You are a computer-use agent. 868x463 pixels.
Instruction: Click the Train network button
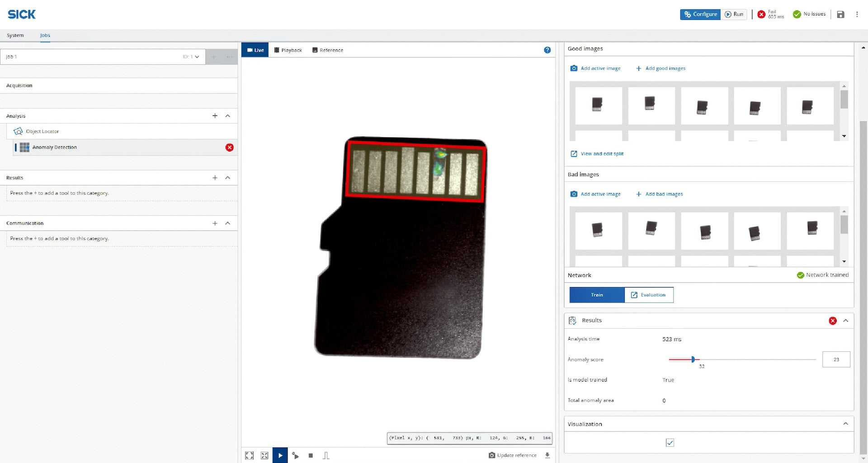click(596, 295)
